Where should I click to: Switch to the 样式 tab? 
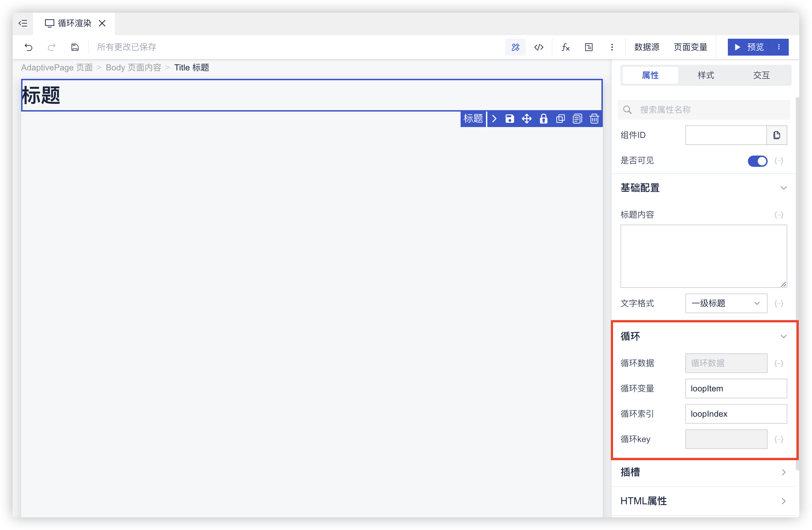click(706, 75)
